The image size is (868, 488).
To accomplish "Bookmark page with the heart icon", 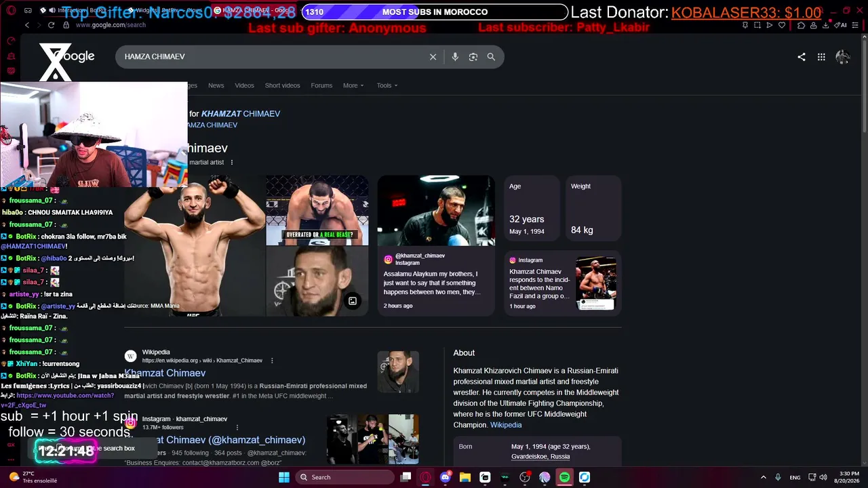I will [x=782, y=25].
